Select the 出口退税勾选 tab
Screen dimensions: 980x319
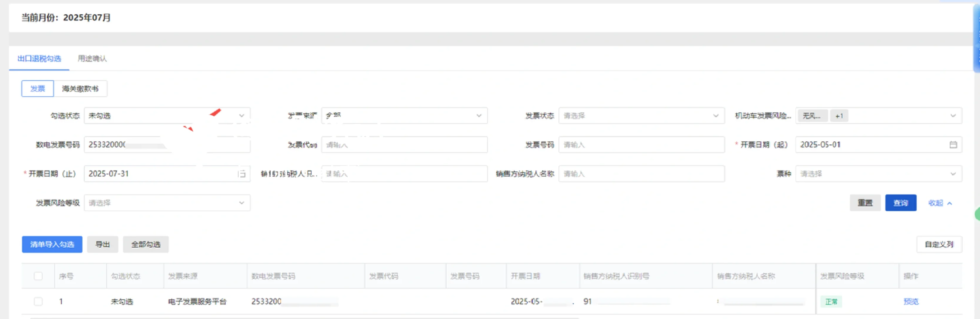[39, 58]
